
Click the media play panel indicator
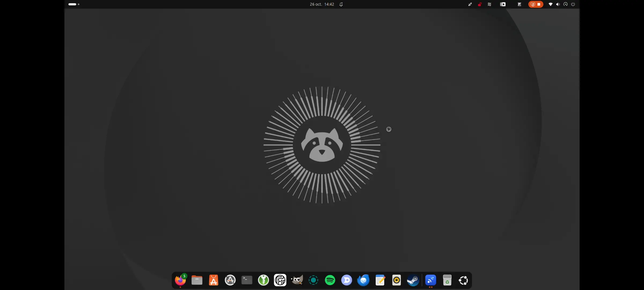click(503, 4)
